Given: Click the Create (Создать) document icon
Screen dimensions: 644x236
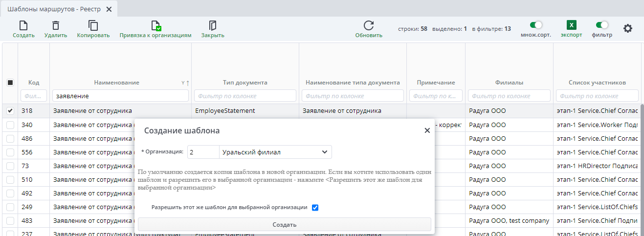Looking at the screenshot, I should 23,26.
